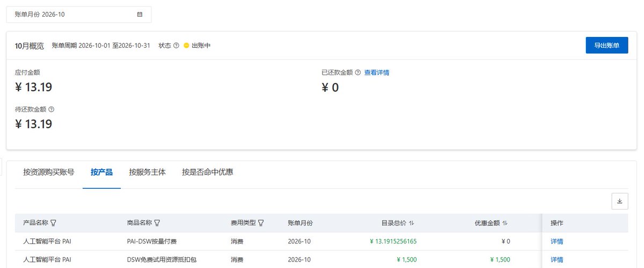
Task: Switch to the 按是否命中优惠 tab
Action: (208, 172)
